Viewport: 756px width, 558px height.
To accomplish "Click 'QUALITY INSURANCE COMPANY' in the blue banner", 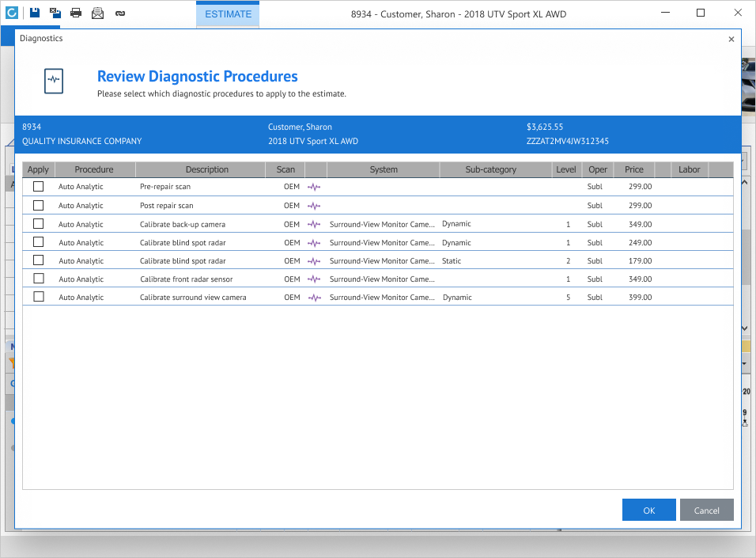I will [82, 142].
